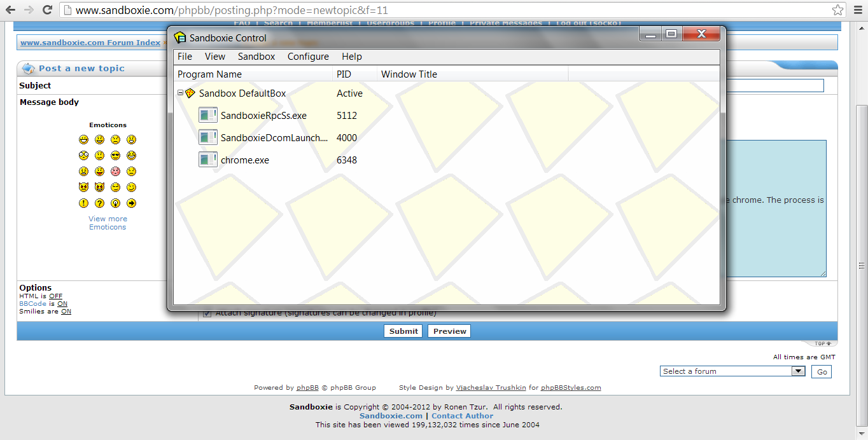Insert the Arrow emoticon
868x440 pixels.
click(x=131, y=203)
